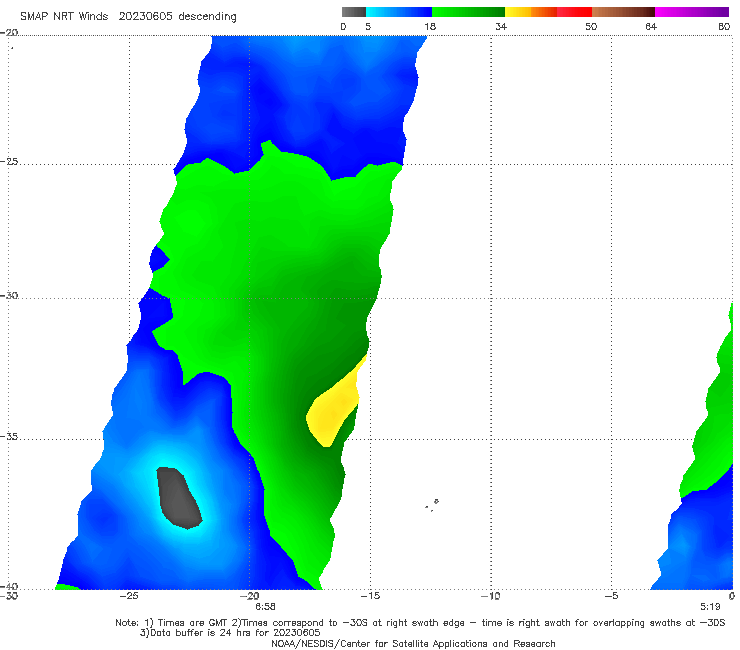The height and width of the screenshot is (650, 740).
Task: Click the small island markers near -12 longitude
Action: (432, 505)
